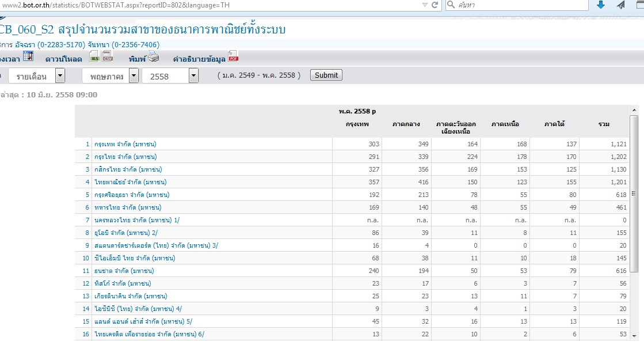Open the รายเดือน frequency dropdown
644x345 pixels.
[37, 76]
